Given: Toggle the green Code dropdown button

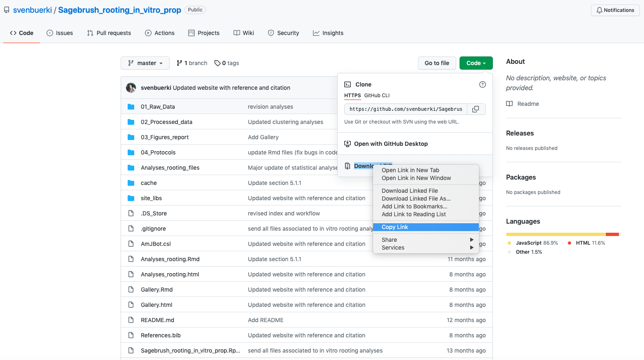Looking at the screenshot, I should tap(476, 63).
